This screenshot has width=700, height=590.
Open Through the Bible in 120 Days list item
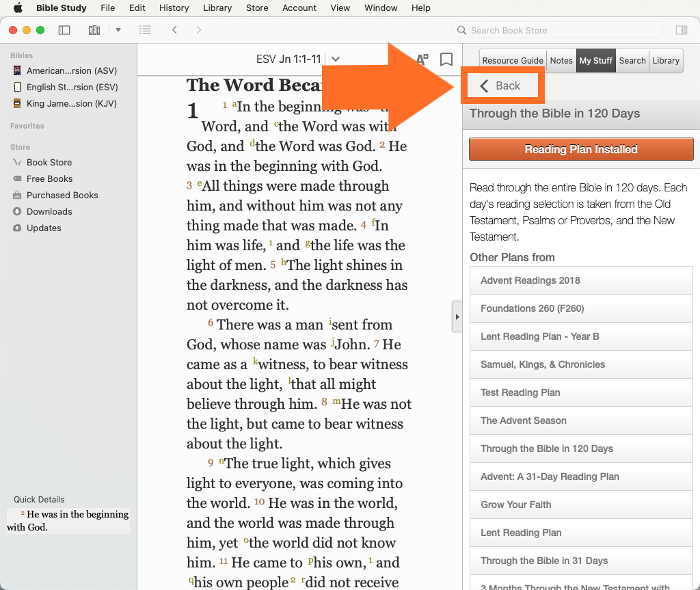click(581, 449)
